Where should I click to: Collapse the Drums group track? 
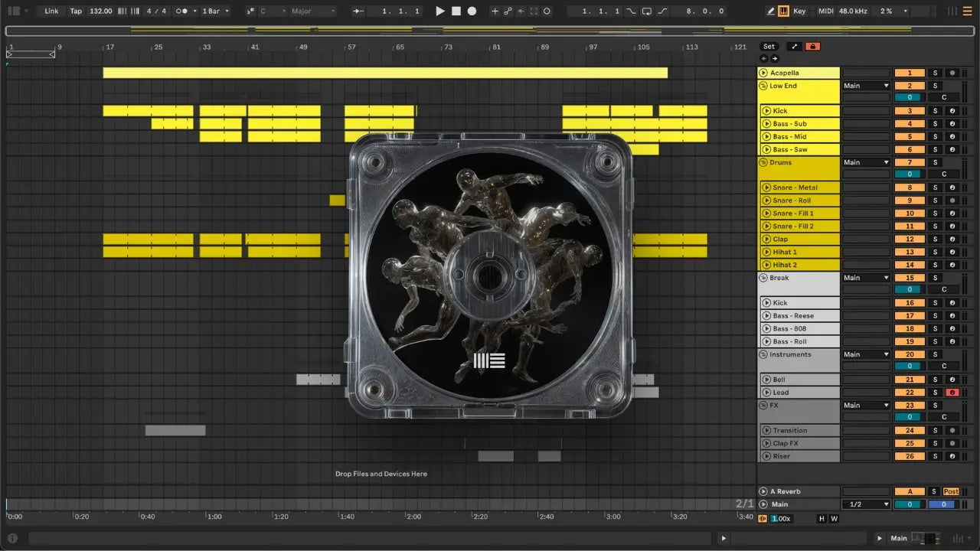point(763,162)
